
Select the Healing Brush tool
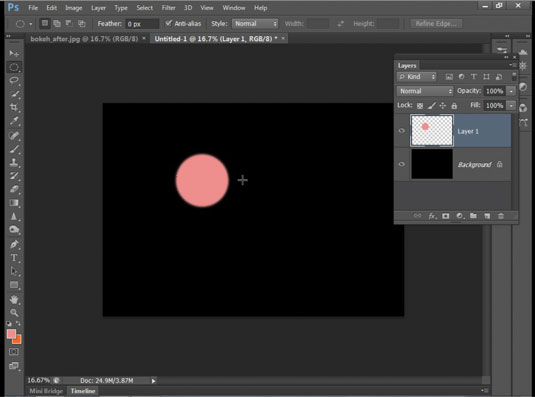tap(14, 136)
